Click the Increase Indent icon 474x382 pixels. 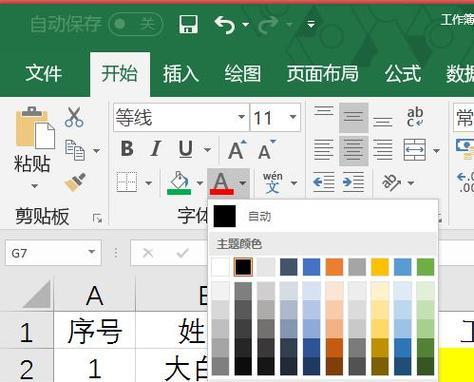[x=353, y=182]
